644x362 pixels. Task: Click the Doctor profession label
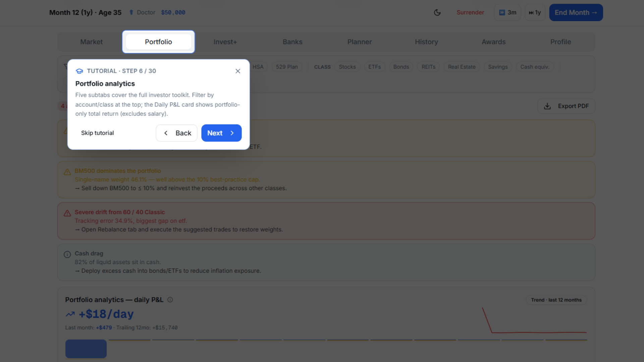coord(146,12)
